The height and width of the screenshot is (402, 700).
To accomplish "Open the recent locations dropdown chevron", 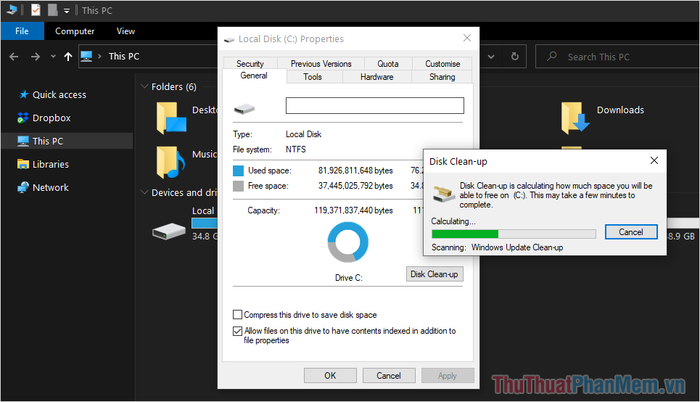I will click(53, 57).
